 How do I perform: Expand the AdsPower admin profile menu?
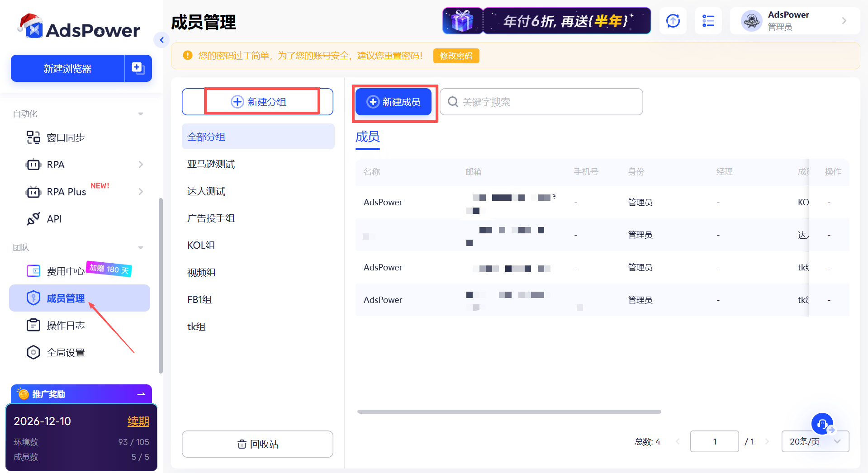tap(843, 21)
